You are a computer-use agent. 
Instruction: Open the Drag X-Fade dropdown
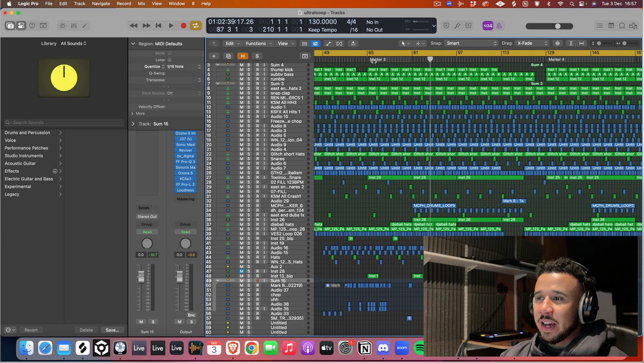(532, 44)
